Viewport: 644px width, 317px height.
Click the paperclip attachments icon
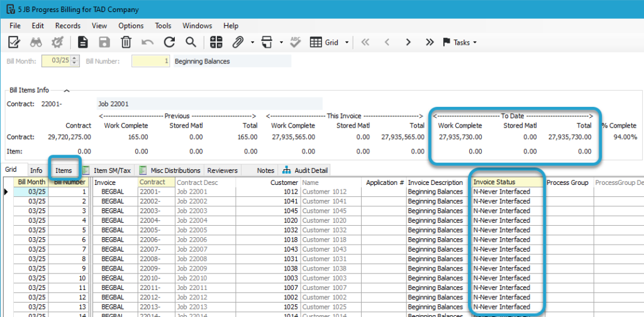[238, 42]
